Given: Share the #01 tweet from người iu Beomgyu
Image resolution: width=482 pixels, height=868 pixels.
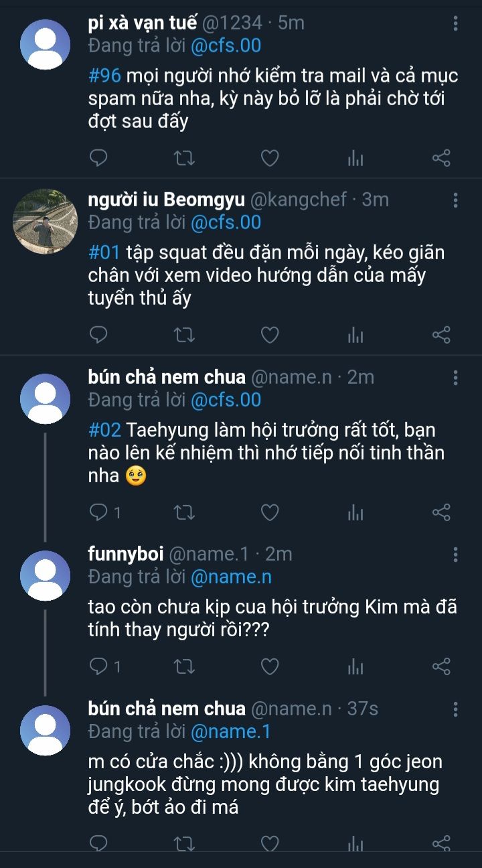Looking at the screenshot, I should click(x=441, y=336).
